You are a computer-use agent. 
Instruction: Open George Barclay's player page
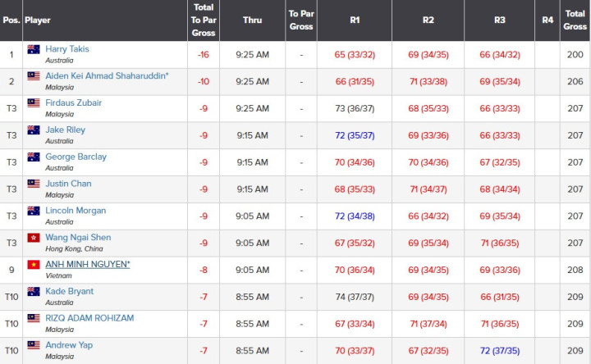tap(76, 157)
